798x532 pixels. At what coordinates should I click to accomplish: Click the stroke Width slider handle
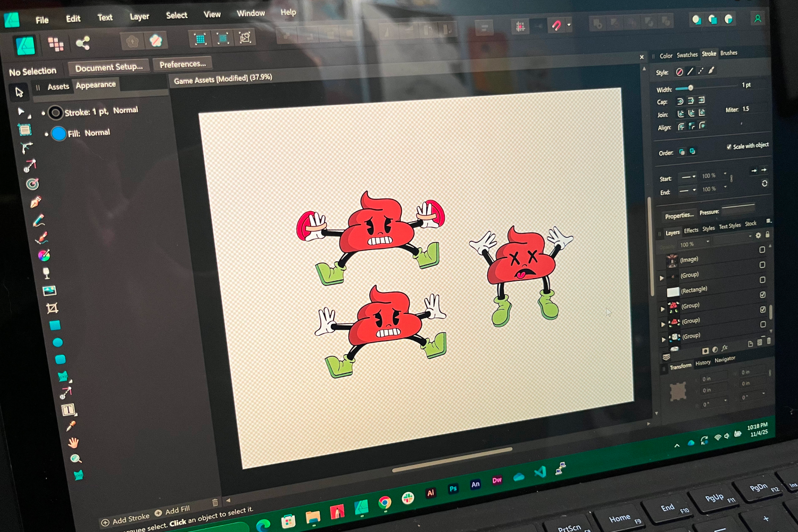[x=691, y=88]
